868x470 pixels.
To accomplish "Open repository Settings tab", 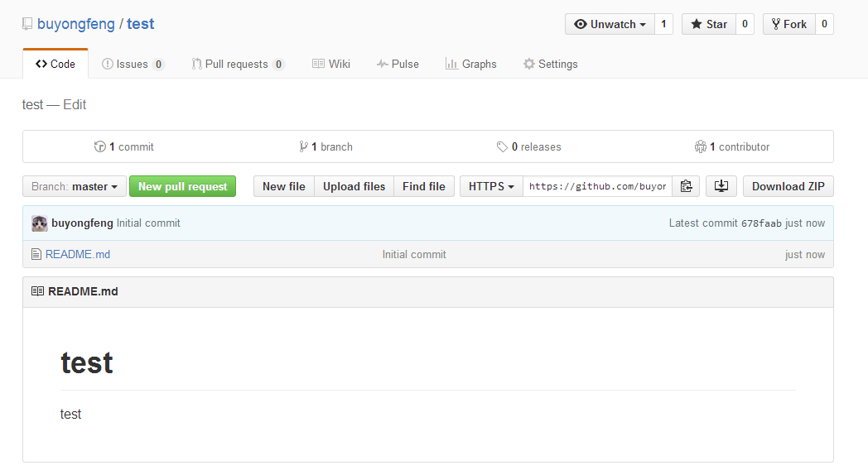I will click(550, 64).
